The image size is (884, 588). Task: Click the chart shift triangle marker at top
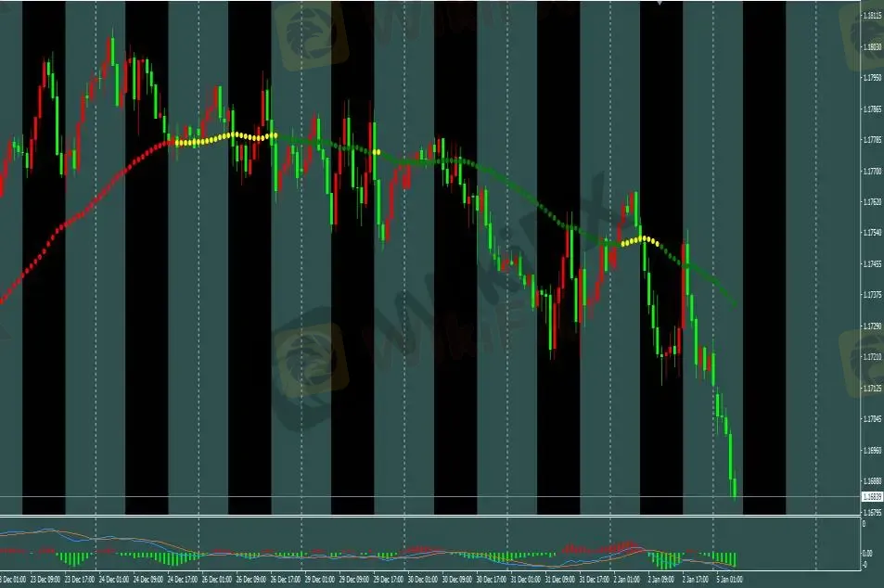[660, 3]
